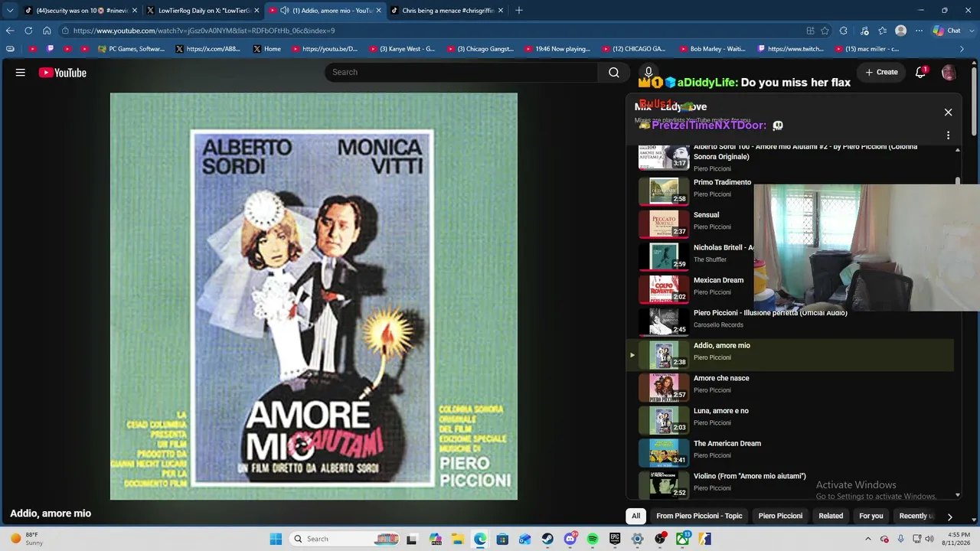Click the YouTube search magnifier button
Image resolution: width=980 pixels, height=551 pixels.
[614, 72]
